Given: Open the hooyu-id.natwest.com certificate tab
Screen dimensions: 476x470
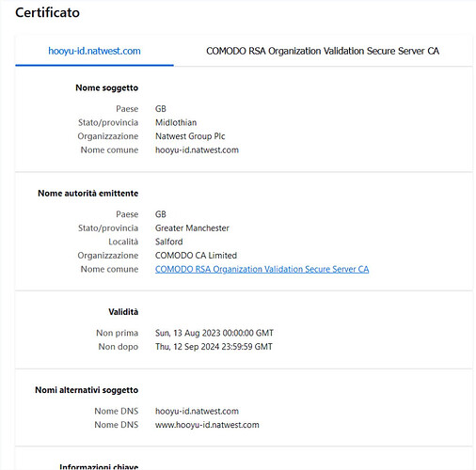Looking at the screenshot, I should pyautogui.click(x=94, y=51).
